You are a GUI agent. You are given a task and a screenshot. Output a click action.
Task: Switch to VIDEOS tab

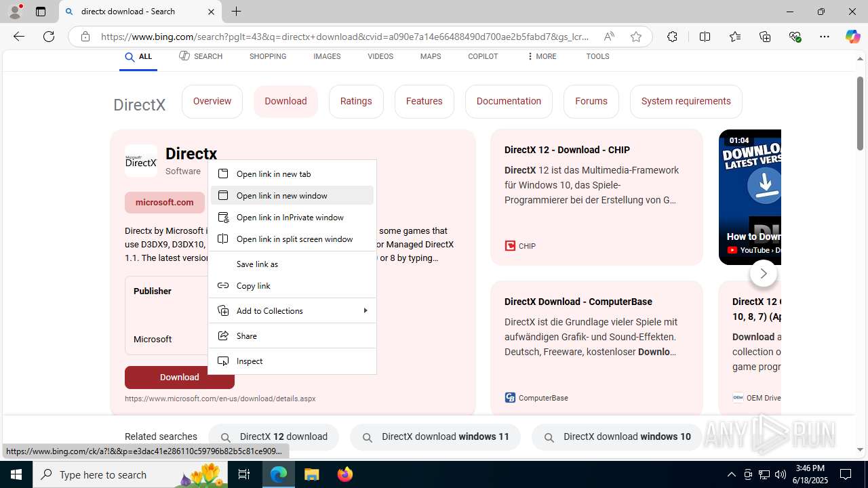tap(380, 57)
